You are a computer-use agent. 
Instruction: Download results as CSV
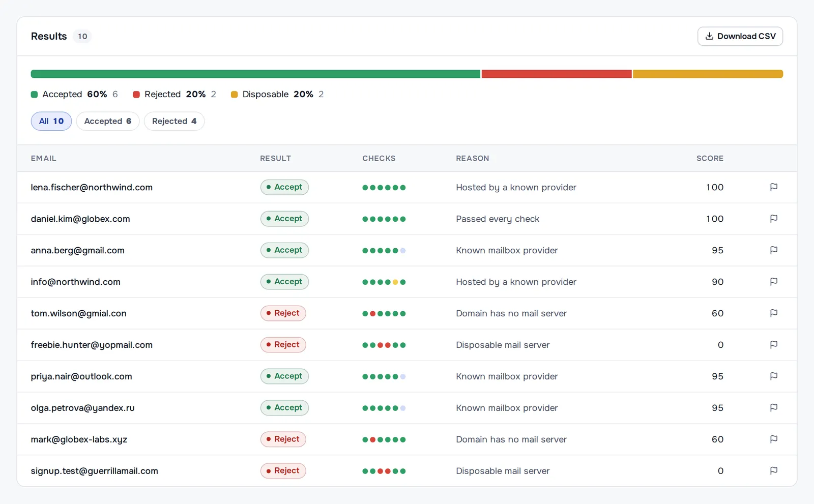point(740,36)
